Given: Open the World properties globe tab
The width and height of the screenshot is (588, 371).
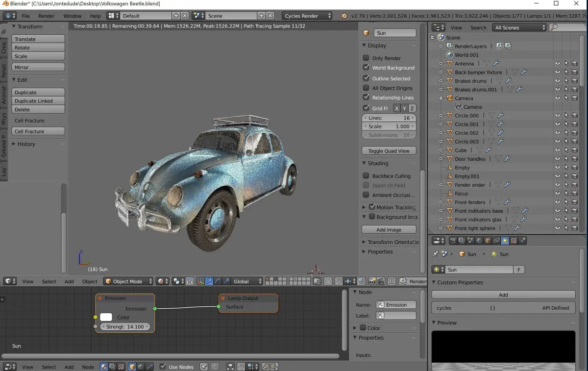Looking at the screenshot, I should click(x=479, y=241).
